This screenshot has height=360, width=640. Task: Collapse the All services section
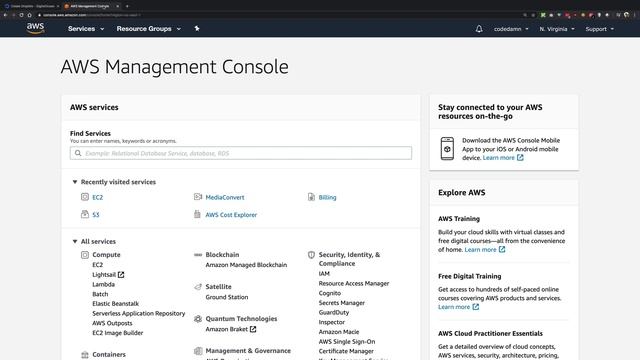pos(75,242)
